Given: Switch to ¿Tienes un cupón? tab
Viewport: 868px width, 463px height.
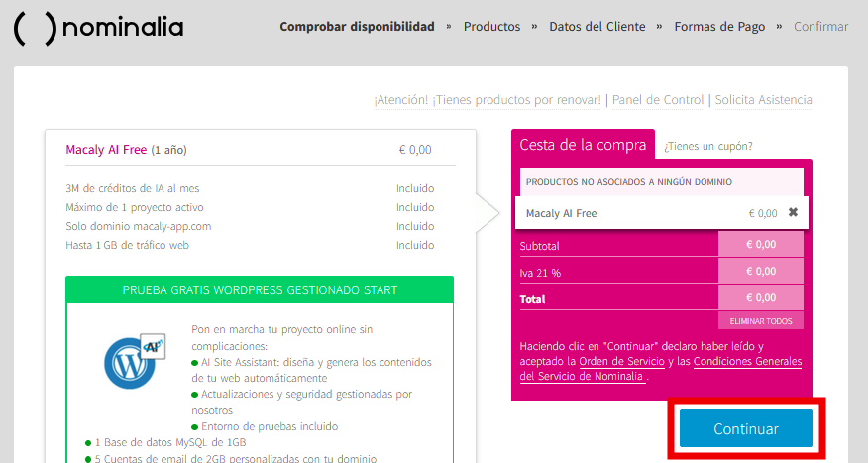Looking at the screenshot, I should click(708, 146).
